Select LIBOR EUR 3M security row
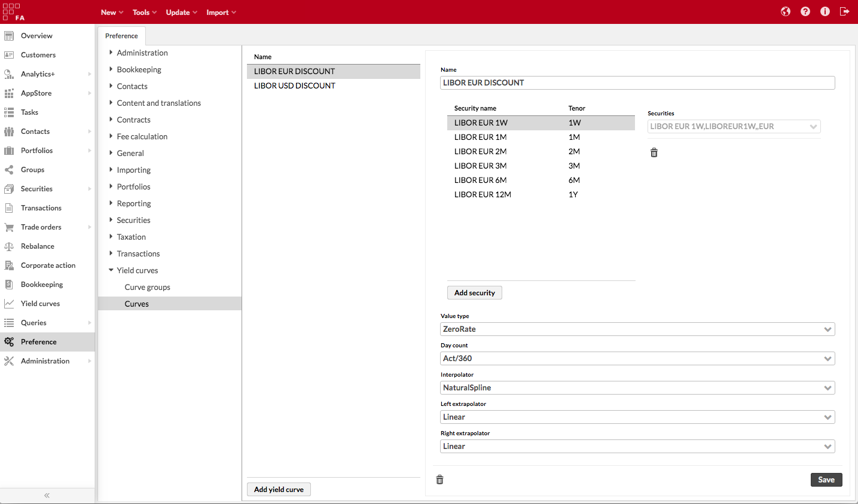858x504 pixels. pyautogui.click(x=541, y=166)
